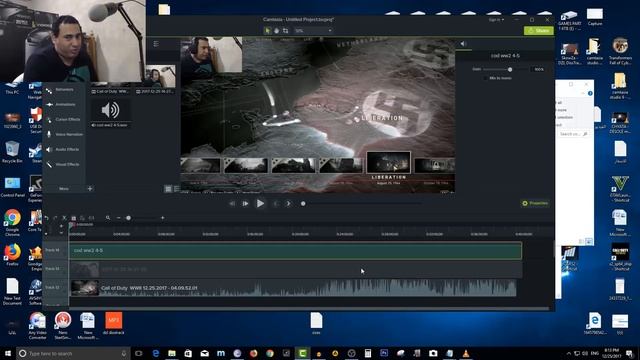Expand the More tools list
Image resolution: width=640 pixels, height=360 pixels.
[x=64, y=189]
